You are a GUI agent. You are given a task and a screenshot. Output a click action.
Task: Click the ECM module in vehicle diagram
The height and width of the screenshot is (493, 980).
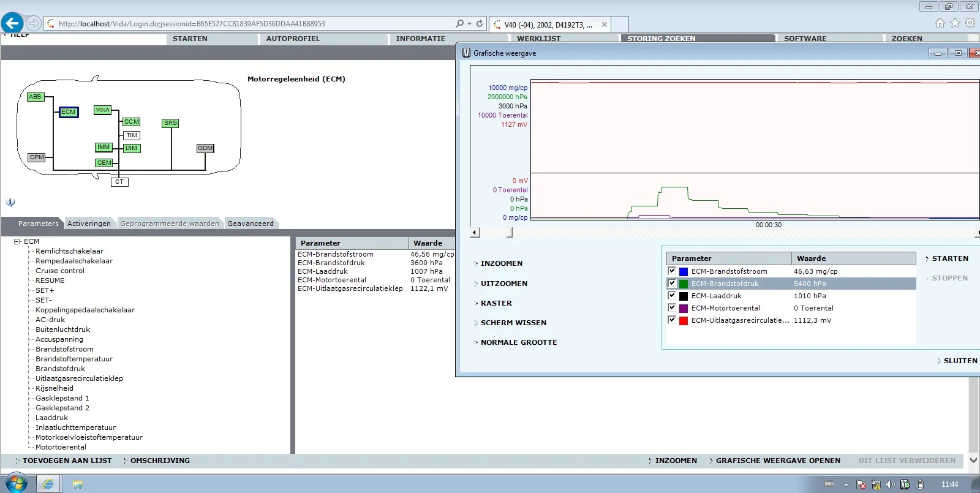[x=69, y=112]
